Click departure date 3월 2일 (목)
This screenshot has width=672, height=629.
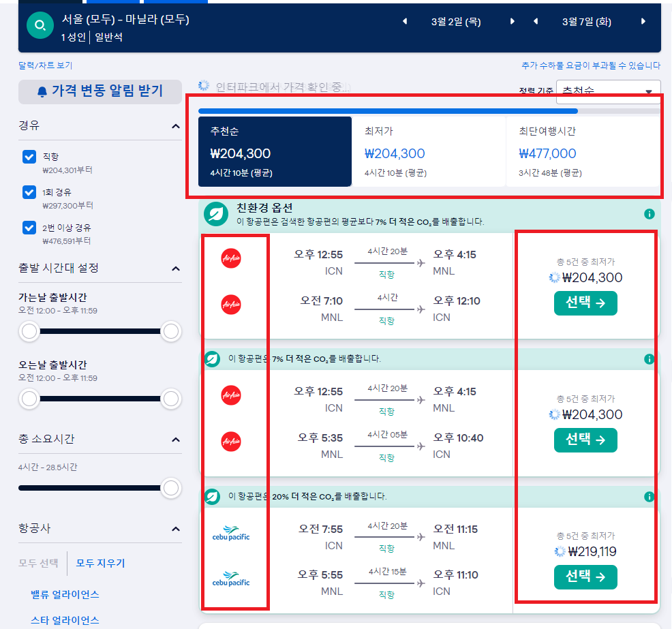(x=456, y=22)
